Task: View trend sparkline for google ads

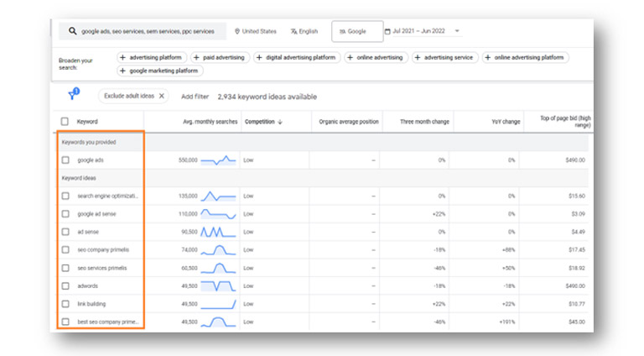Action: [218, 160]
